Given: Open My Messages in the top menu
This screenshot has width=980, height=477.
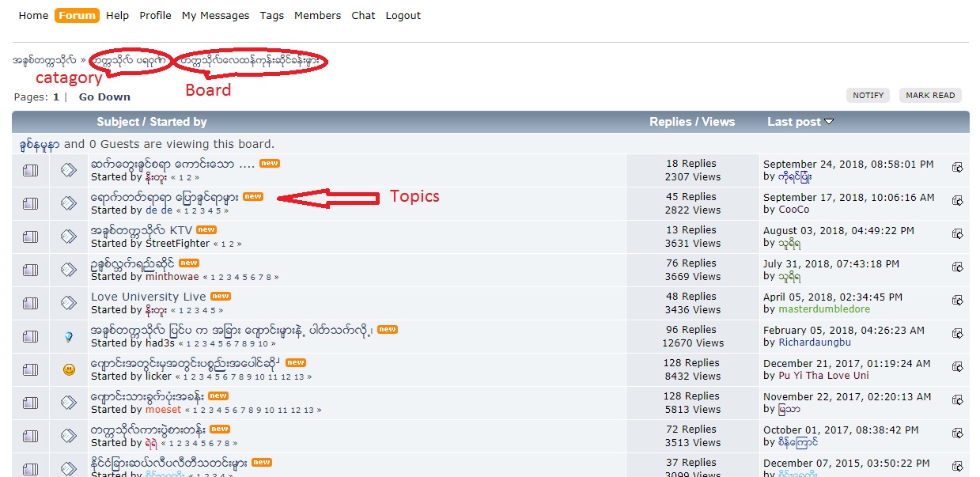Looking at the screenshot, I should [215, 15].
